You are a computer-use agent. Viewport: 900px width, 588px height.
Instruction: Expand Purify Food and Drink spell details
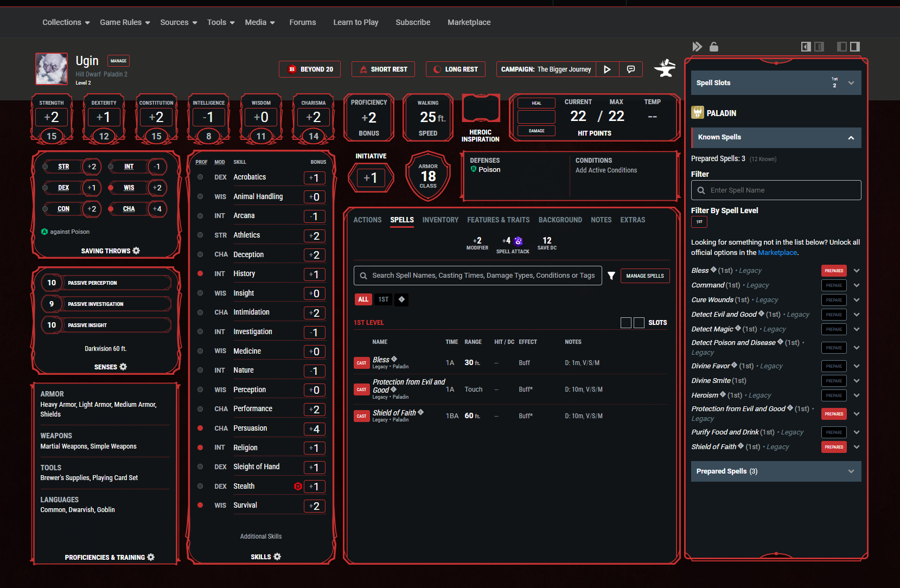pyautogui.click(x=857, y=432)
